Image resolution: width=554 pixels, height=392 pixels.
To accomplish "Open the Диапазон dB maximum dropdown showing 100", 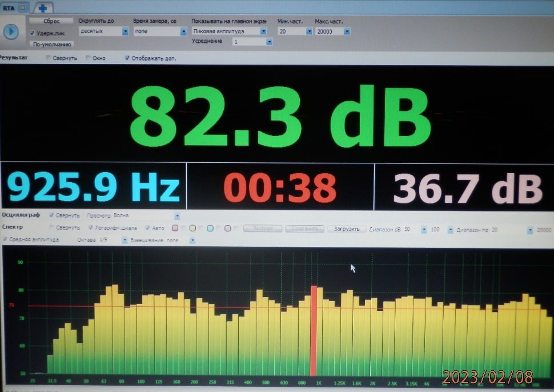I will click(441, 230).
